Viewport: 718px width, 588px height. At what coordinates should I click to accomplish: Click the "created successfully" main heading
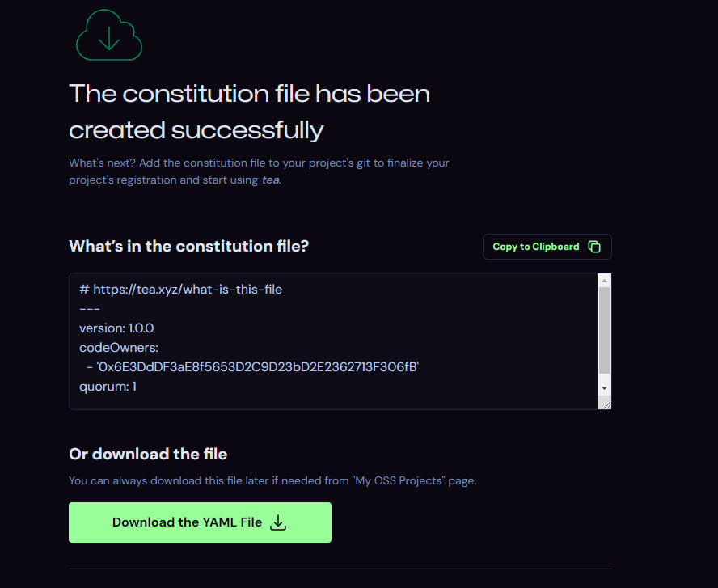196,129
